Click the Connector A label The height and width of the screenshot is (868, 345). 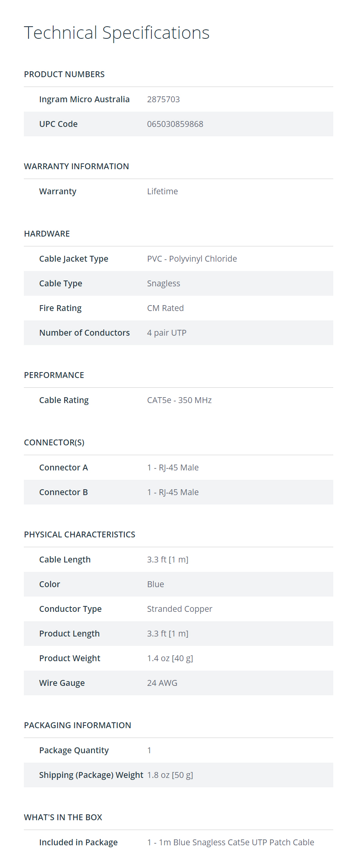coord(63,468)
